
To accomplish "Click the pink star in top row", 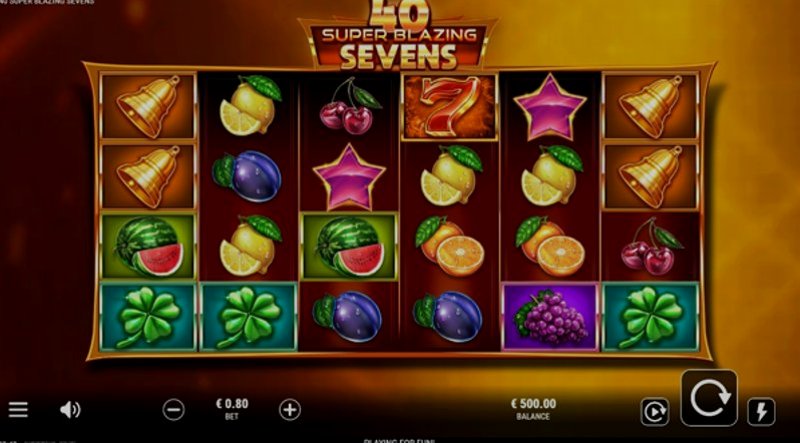I will (549, 107).
